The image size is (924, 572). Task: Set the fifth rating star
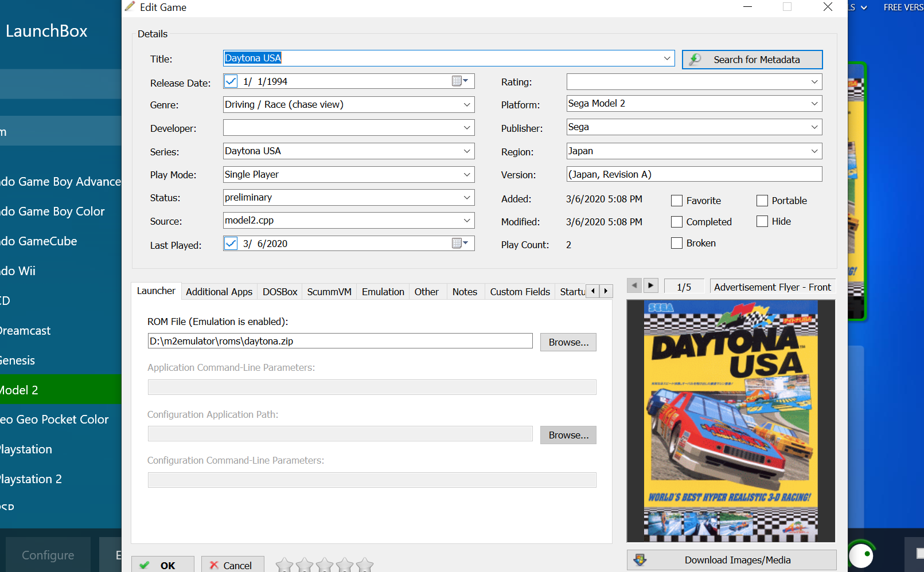click(x=365, y=565)
